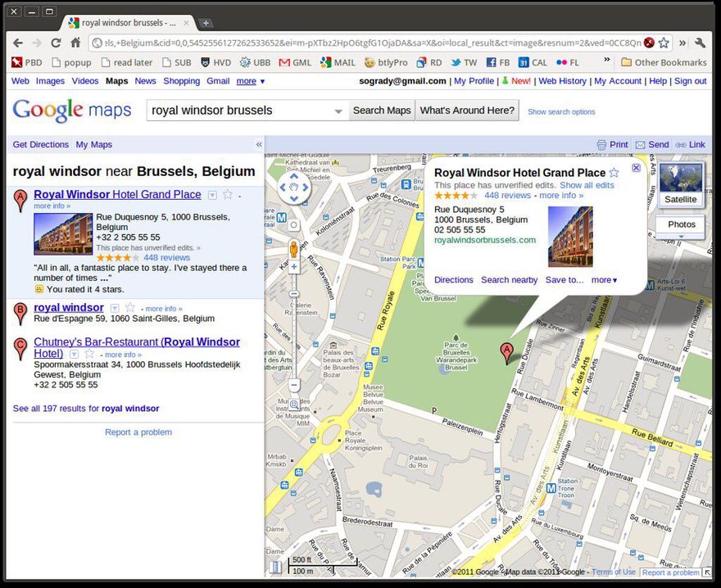Select marker B for royal windsor result
The height and width of the screenshot is (588, 721).
pos(20,314)
